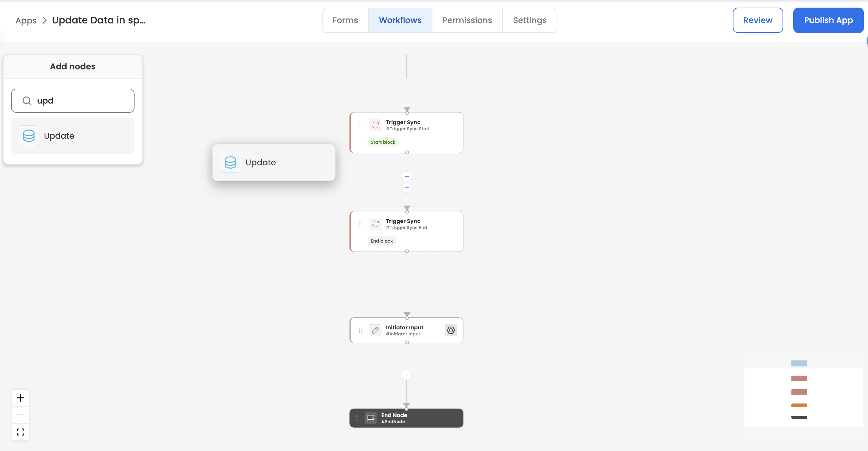Navigate to Apps in breadcrumb

(x=26, y=20)
